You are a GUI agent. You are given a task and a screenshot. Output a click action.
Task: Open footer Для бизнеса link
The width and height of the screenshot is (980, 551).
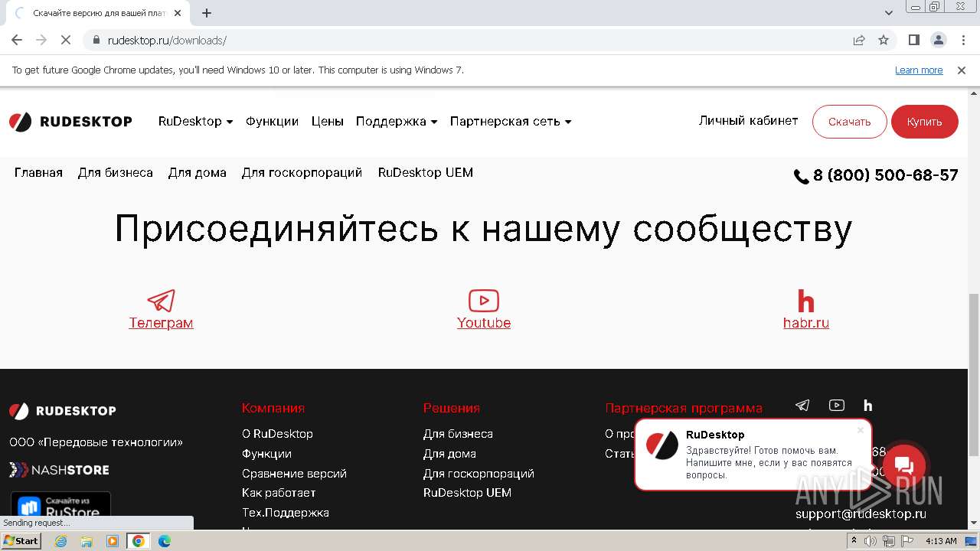[458, 434]
